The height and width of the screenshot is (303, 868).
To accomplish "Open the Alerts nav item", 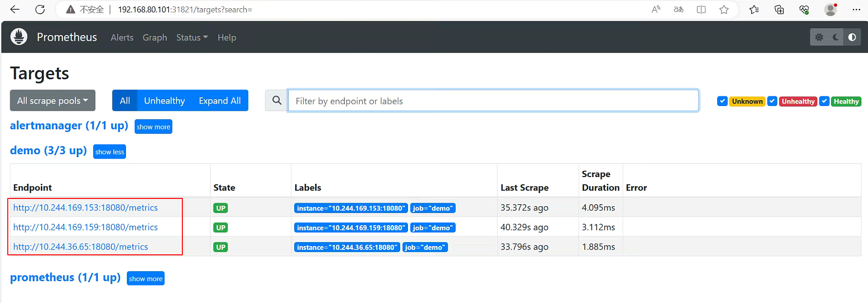I will [x=122, y=37].
